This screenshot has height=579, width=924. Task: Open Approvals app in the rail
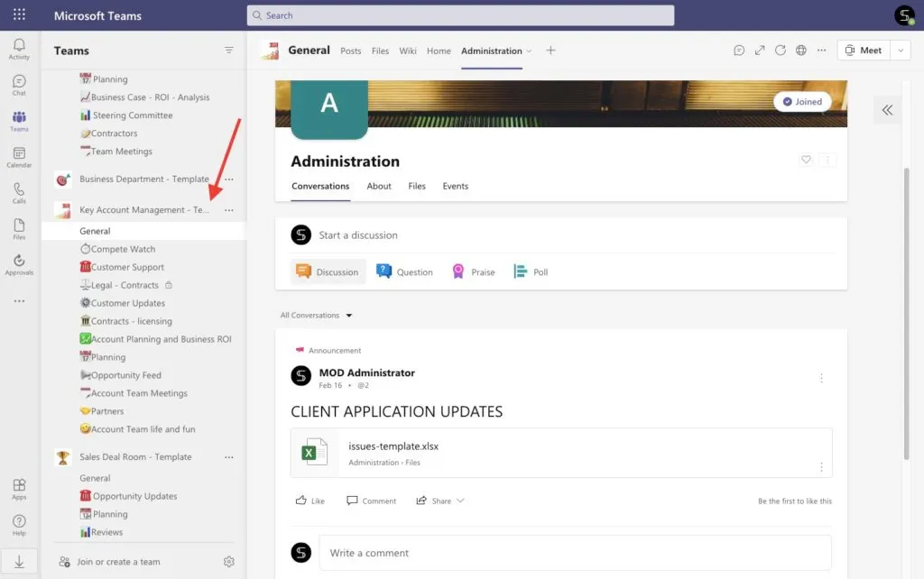pyautogui.click(x=19, y=265)
